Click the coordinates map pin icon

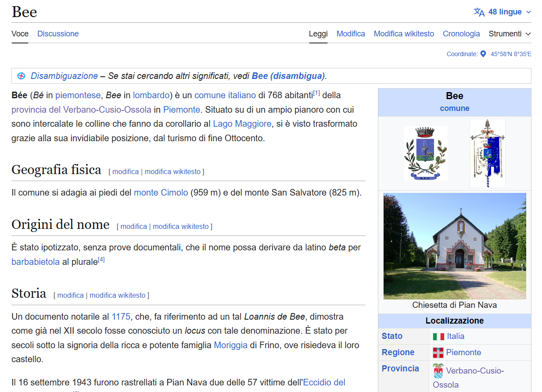point(483,54)
